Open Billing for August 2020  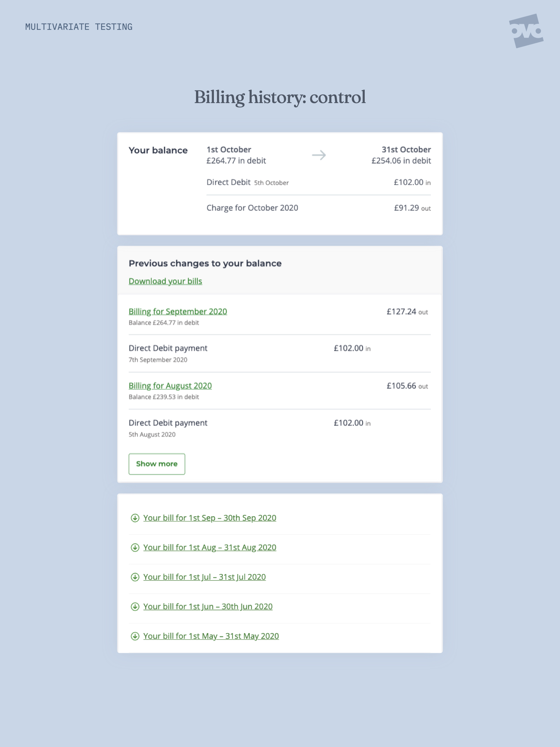point(170,386)
